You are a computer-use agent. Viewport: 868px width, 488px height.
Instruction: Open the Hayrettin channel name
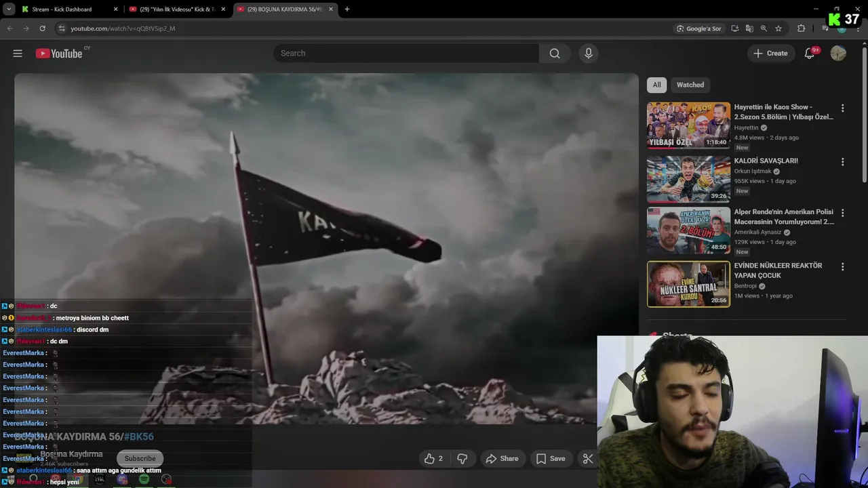coord(746,128)
